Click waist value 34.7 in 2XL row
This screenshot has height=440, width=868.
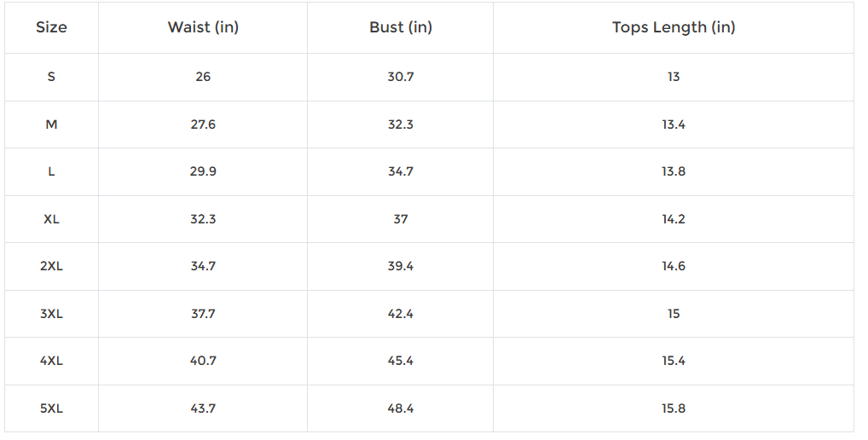coord(203,266)
